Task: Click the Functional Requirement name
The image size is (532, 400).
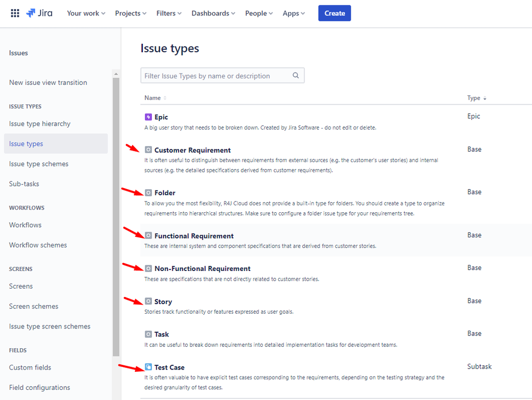Action: click(x=194, y=236)
